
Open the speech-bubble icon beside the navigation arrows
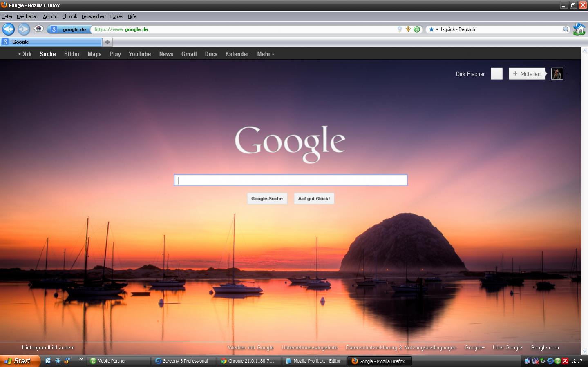[x=39, y=29]
